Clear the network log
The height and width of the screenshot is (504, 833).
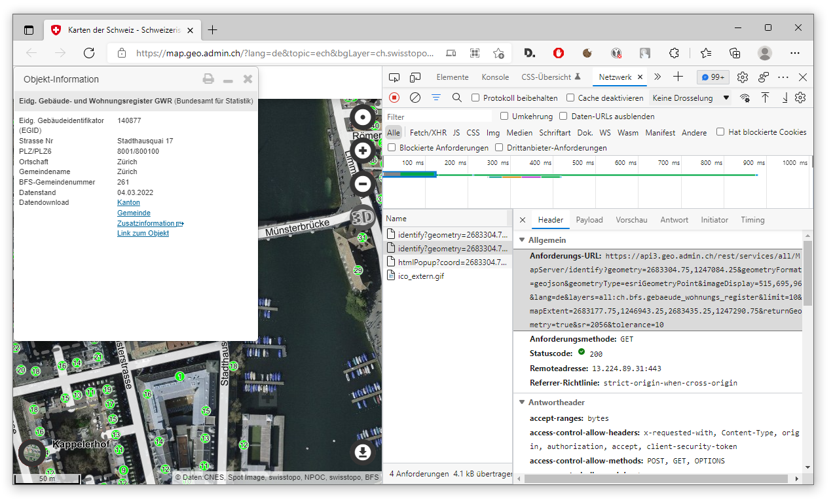[415, 98]
